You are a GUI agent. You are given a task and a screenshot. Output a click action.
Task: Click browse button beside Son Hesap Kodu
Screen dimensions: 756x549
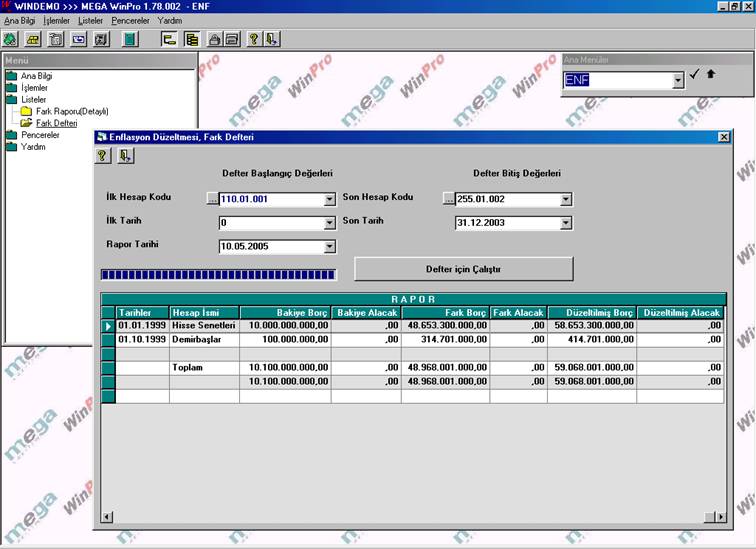pos(448,199)
